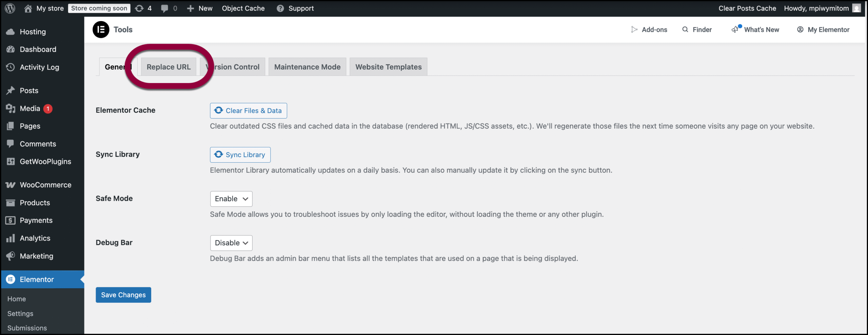Click the home icon beside My store

pyautogui.click(x=28, y=8)
